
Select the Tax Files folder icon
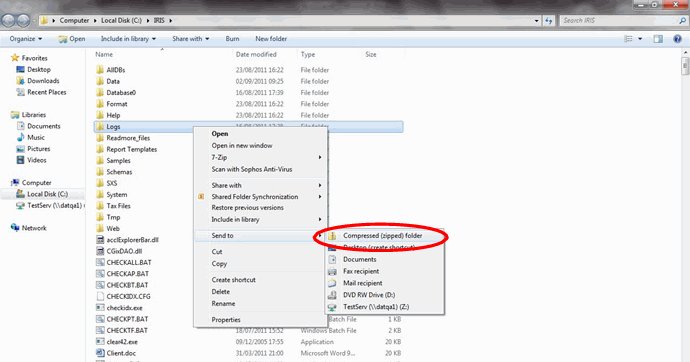(x=100, y=206)
